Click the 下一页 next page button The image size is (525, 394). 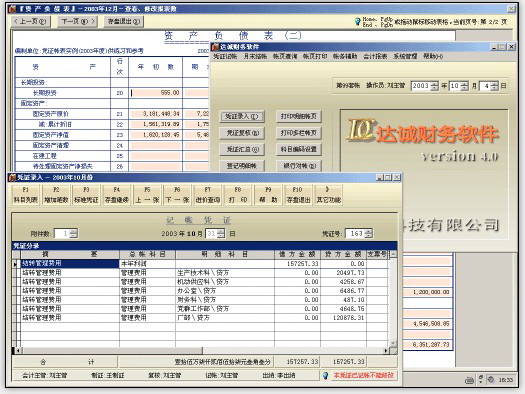click(78, 21)
